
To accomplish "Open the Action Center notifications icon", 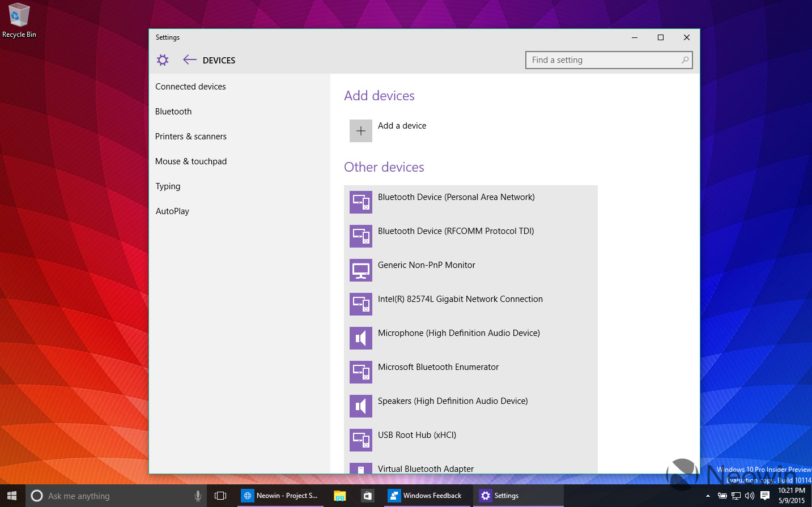I will pyautogui.click(x=765, y=496).
